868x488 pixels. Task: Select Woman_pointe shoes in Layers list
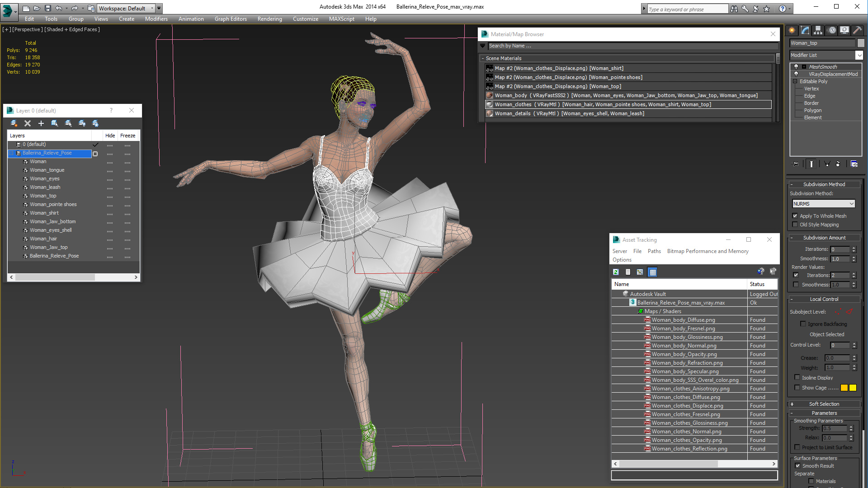(x=53, y=204)
